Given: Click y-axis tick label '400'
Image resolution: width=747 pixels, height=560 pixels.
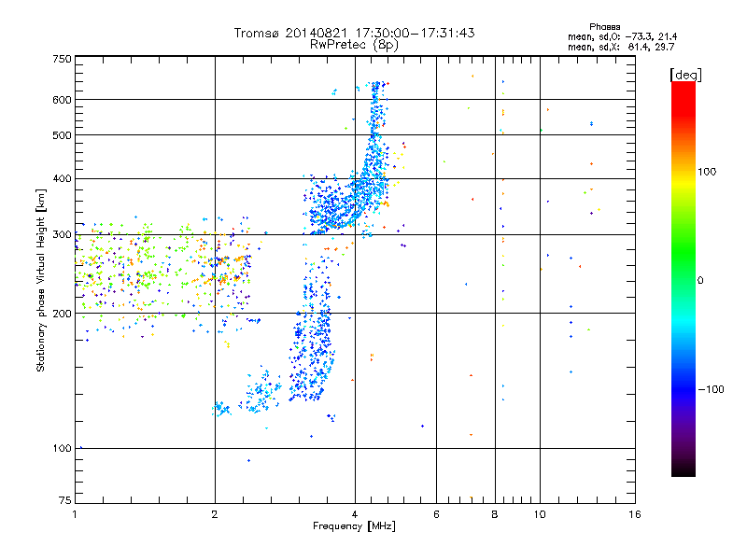Looking at the screenshot, I should coord(62,179).
